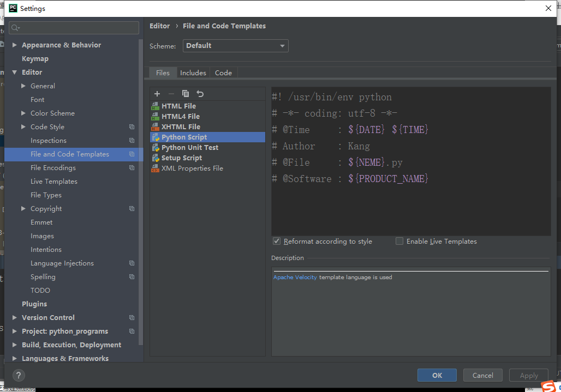
Task: Expand the Code Style subsection arrow
Action: (x=23, y=127)
